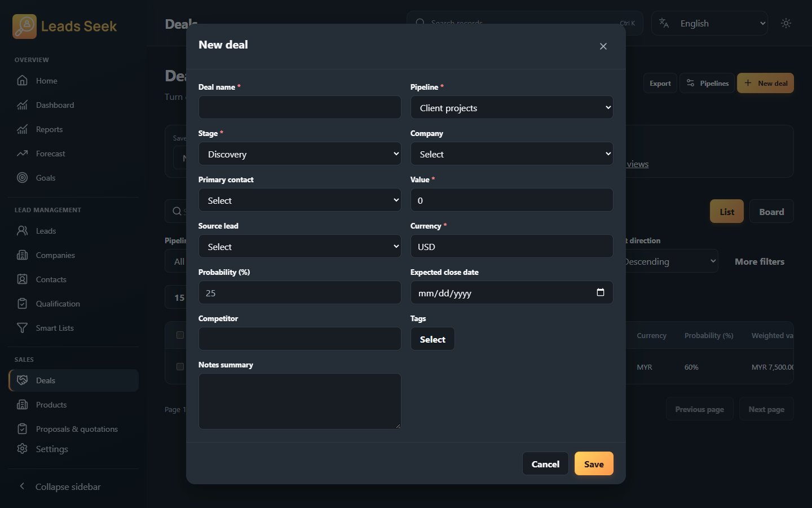
Task: Switch to List view
Action: pyautogui.click(x=727, y=212)
